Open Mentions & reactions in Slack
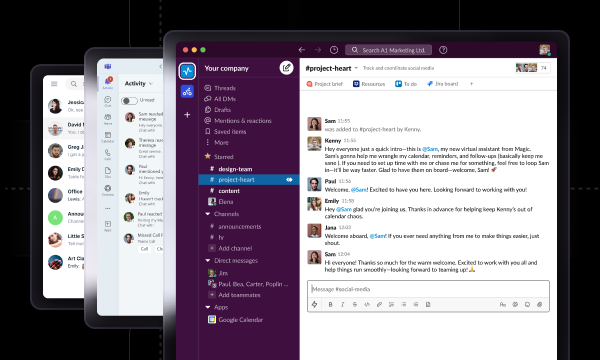 238,121
